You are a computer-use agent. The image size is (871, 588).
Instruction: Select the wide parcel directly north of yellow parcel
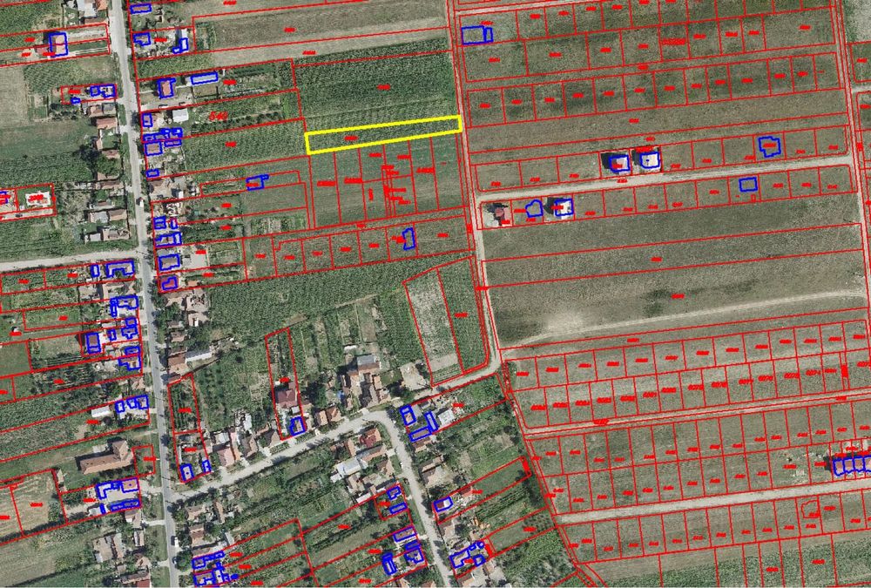coord(379,91)
